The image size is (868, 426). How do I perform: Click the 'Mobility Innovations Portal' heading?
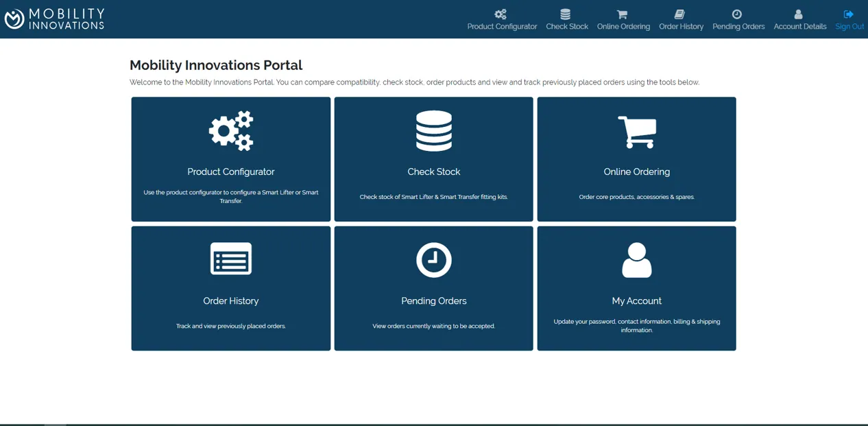pyautogui.click(x=216, y=65)
